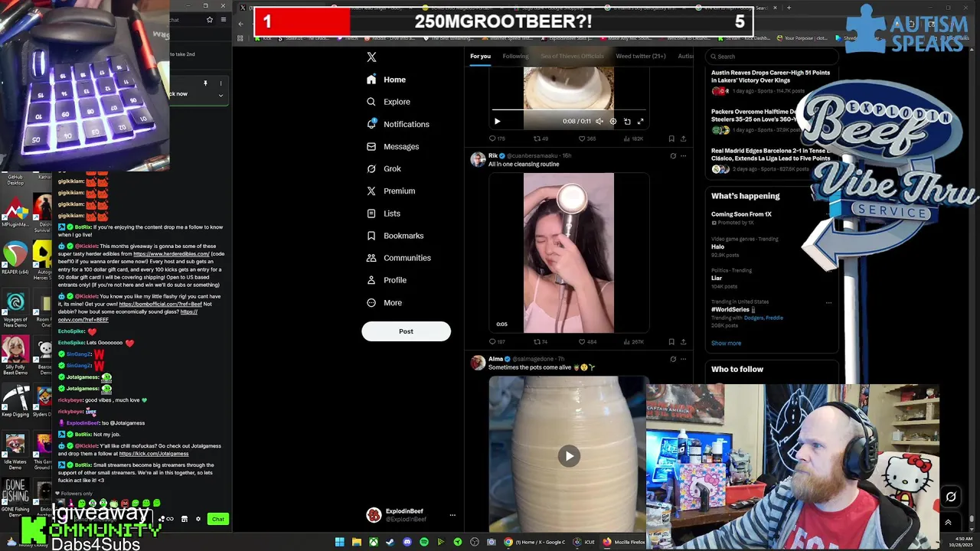Open Bookmarks in X sidebar
Screen dimensions: 980x551
pos(394,236)
